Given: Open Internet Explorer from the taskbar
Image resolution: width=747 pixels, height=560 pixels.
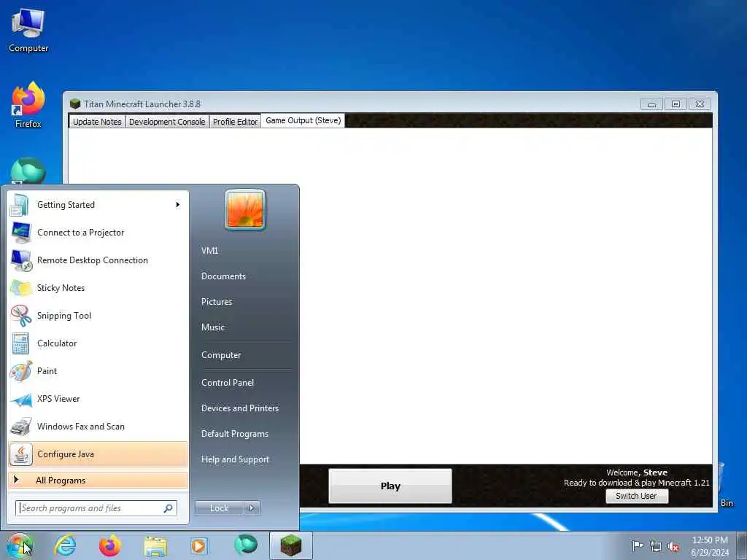Looking at the screenshot, I should pos(65,545).
